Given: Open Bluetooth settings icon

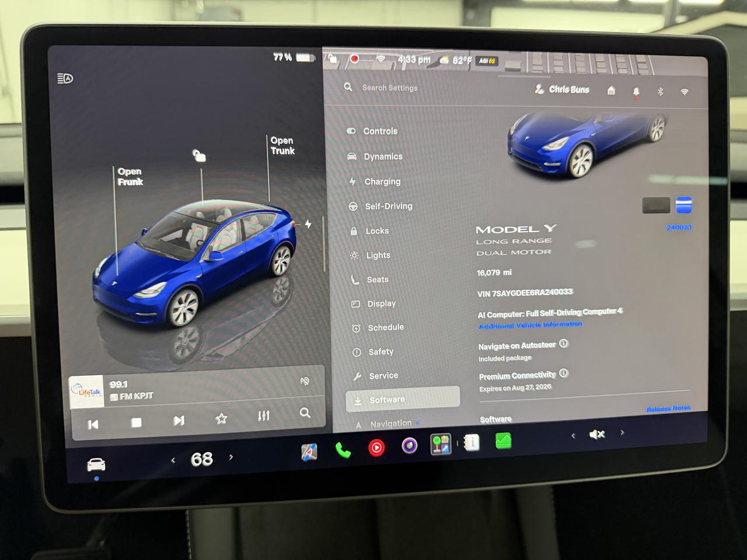Looking at the screenshot, I should tap(660, 92).
